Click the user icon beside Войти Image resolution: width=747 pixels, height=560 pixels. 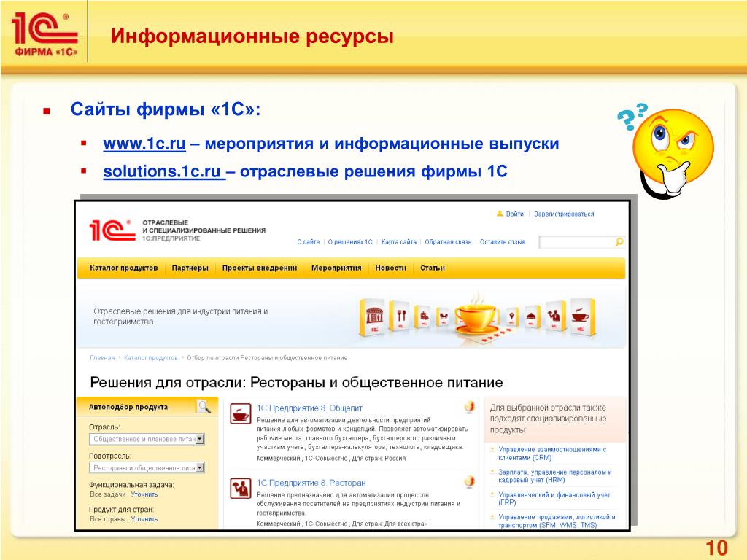[x=500, y=214]
